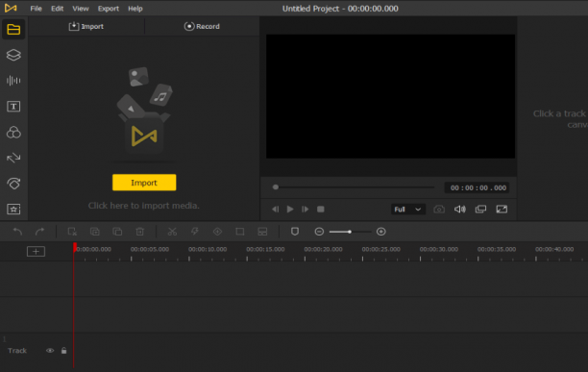Click the 00:00:35.000 ruler mark
Viewport: 588px width, 372px height.
tap(497, 249)
